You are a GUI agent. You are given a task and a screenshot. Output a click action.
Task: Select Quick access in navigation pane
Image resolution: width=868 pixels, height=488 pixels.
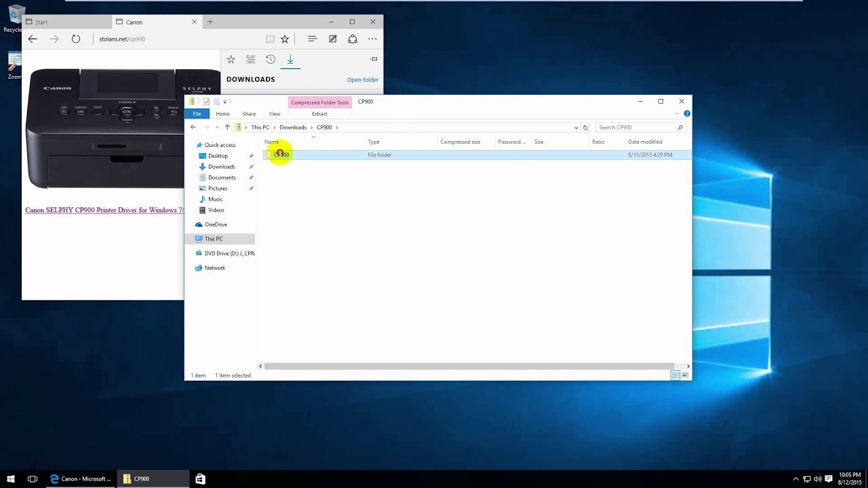coord(220,145)
